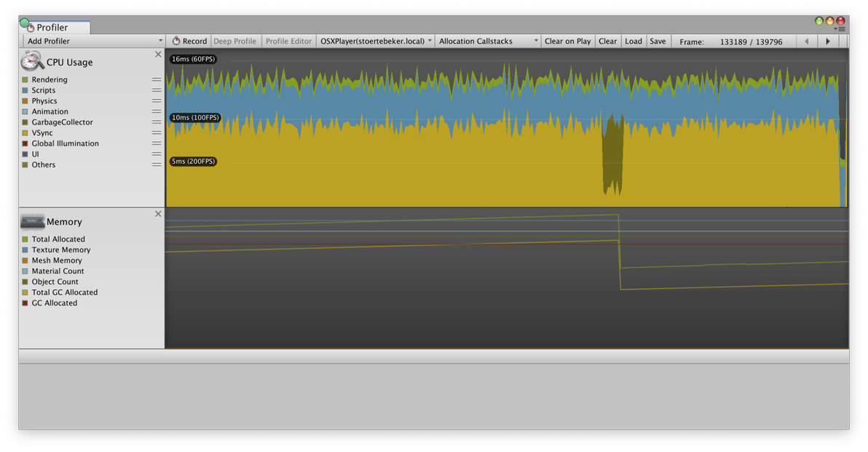This screenshot has height=452, width=868.
Task: Select the memory drop point in Memory chart
Action: pyautogui.click(x=620, y=252)
